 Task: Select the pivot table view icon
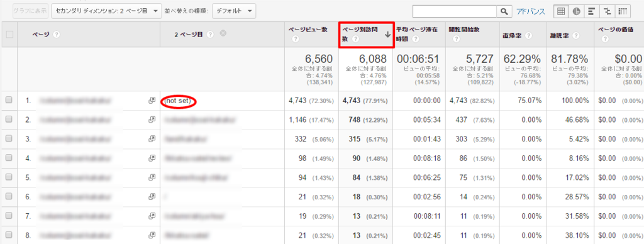[622, 11]
